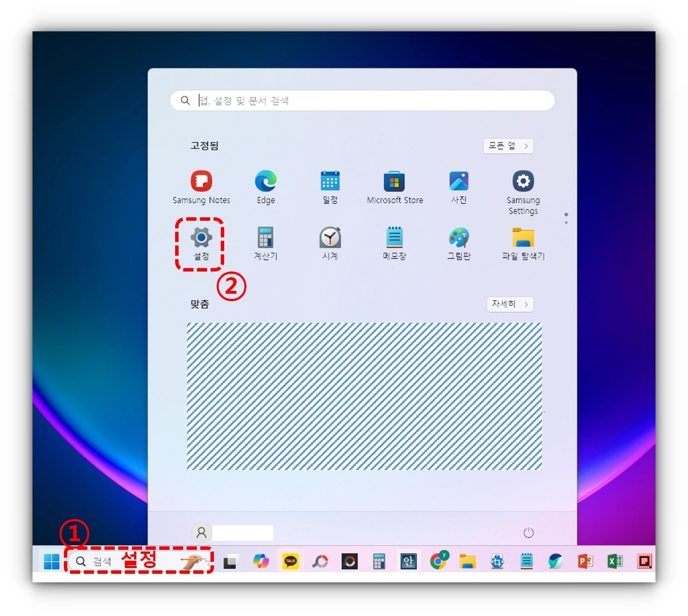The height and width of the screenshot is (616, 688).
Task: Launch Excel from the taskbar
Action: click(615, 562)
